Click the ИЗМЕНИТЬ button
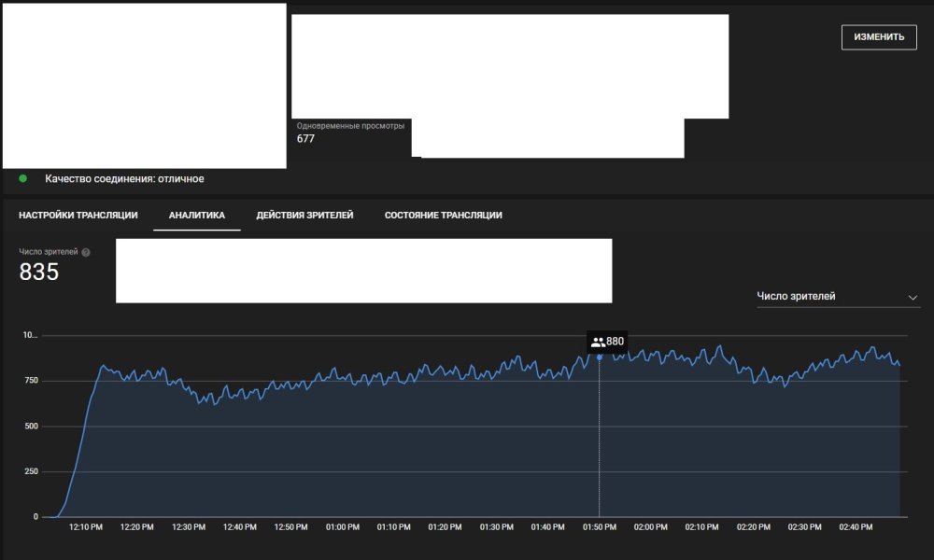The height and width of the screenshot is (560, 934). [879, 37]
